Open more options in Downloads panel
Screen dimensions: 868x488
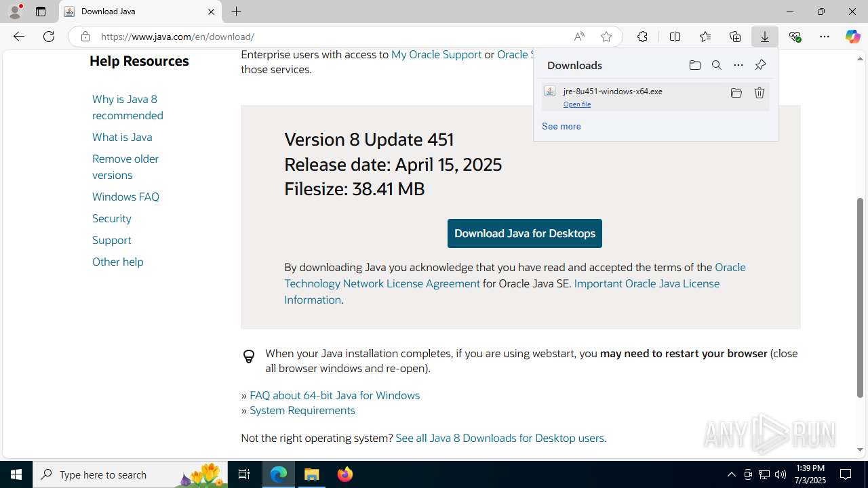[x=738, y=65]
